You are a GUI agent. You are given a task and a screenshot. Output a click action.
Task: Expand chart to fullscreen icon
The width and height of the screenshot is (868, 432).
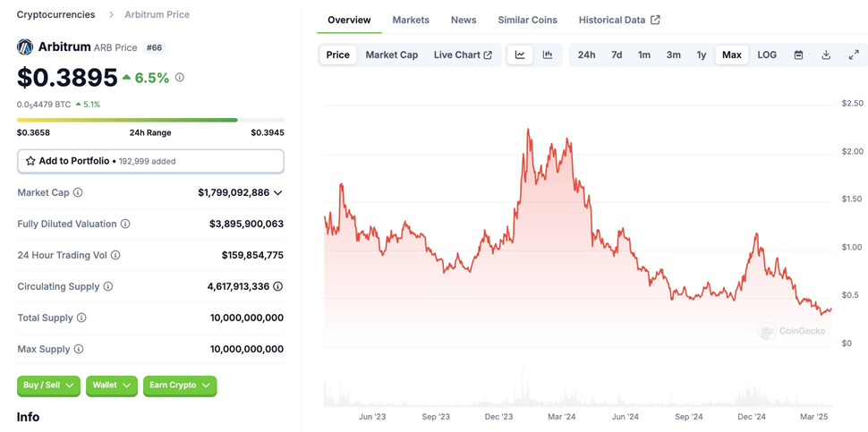click(854, 55)
